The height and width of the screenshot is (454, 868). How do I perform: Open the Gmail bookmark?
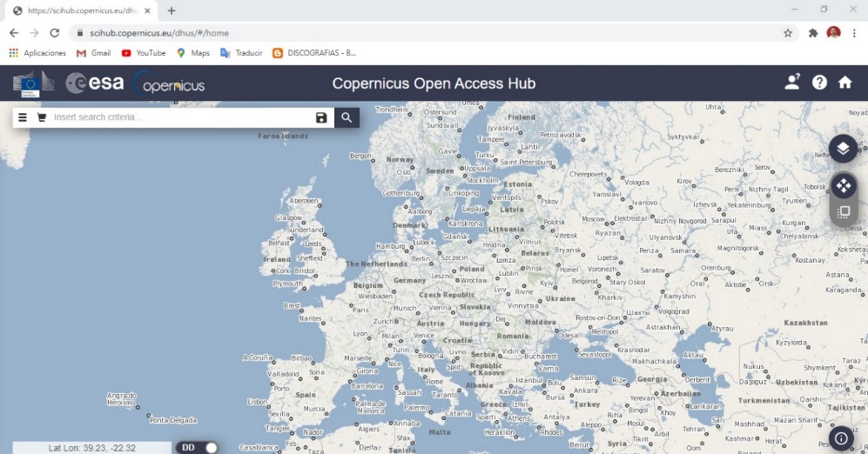pos(93,53)
